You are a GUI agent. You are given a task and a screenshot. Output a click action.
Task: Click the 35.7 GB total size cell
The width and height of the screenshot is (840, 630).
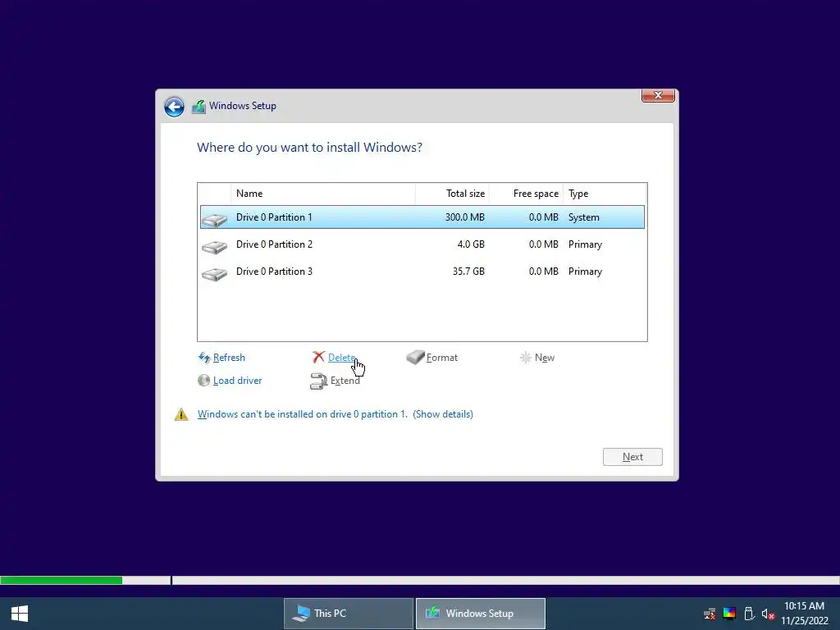(x=468, y=272)
